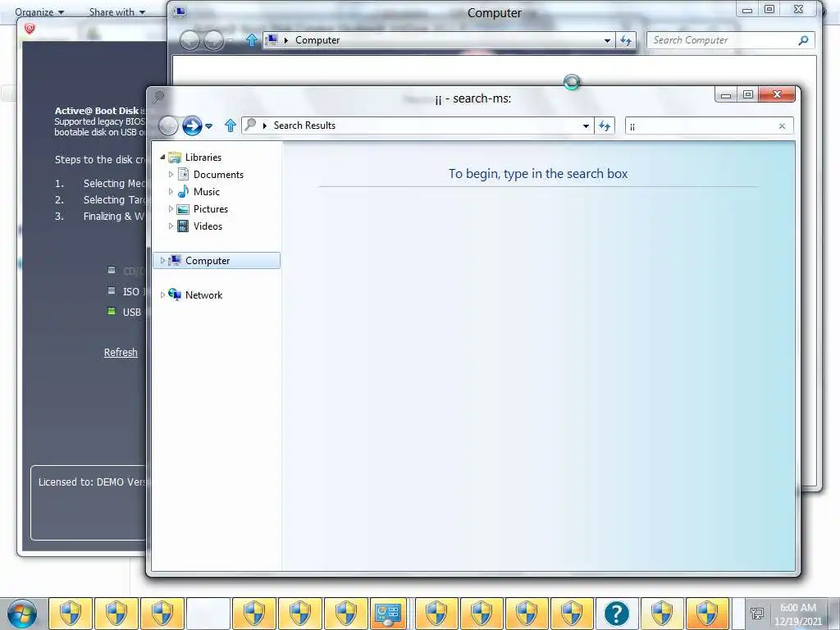
Task: Click the Search Results breadcrumb
Action: tap(304, 126)
